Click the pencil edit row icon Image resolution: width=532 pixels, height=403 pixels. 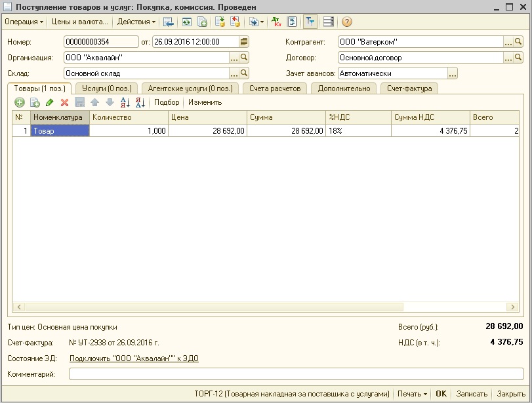tap(50, 102)
